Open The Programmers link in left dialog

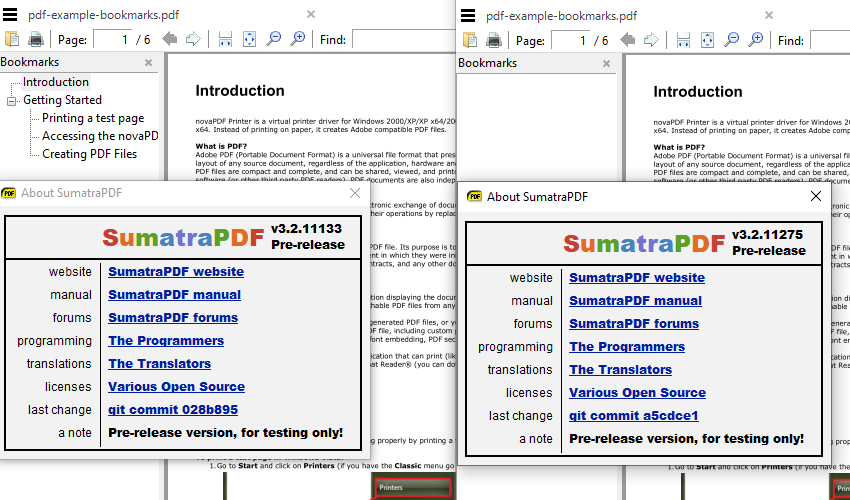click(166, 341)
